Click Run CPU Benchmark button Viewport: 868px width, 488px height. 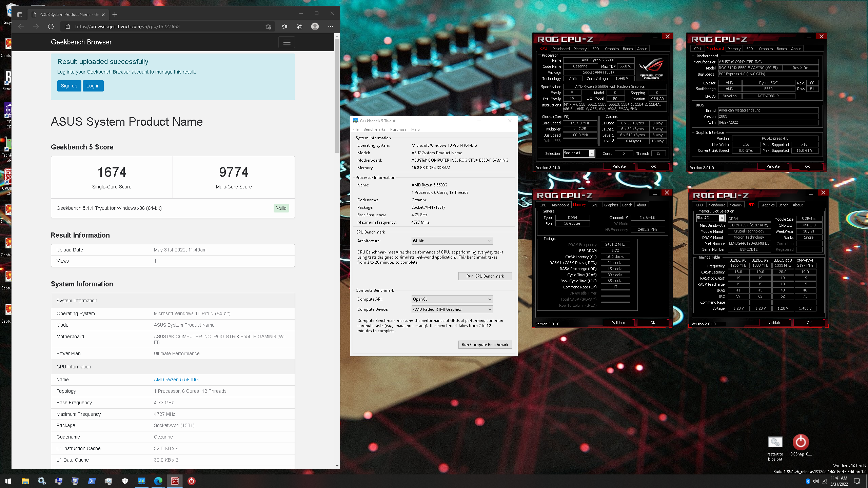click(x=485, y=276)
